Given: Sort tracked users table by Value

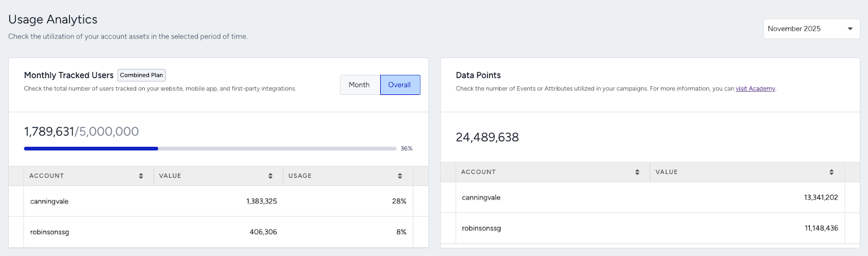Looking at the screenshot, I should coord(270,176).
